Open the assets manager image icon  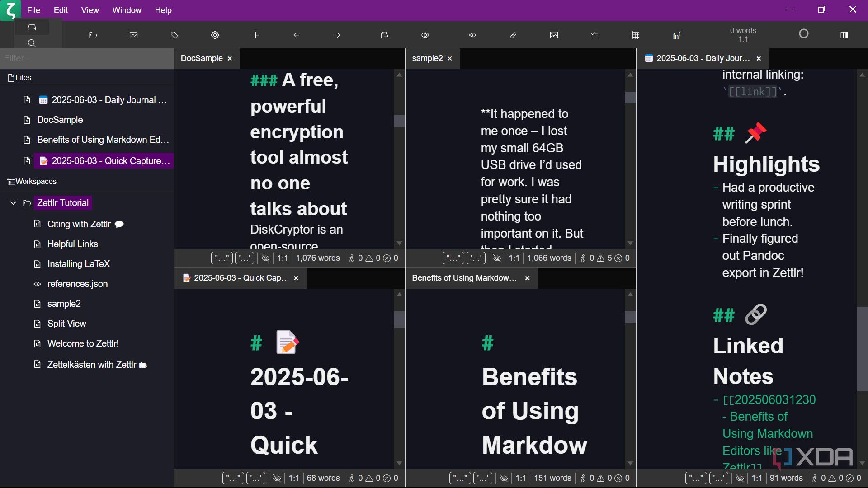(134, 35)
